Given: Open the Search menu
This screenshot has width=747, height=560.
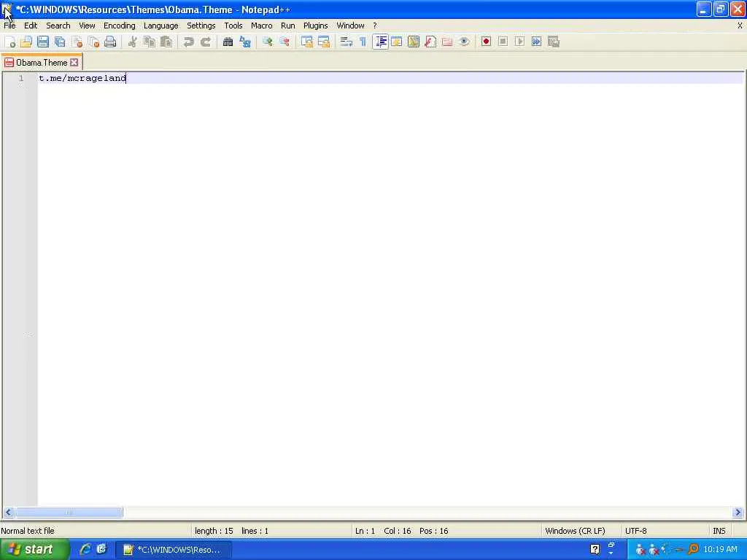Looking at the screenshot, I should click(x=58, y=26).
